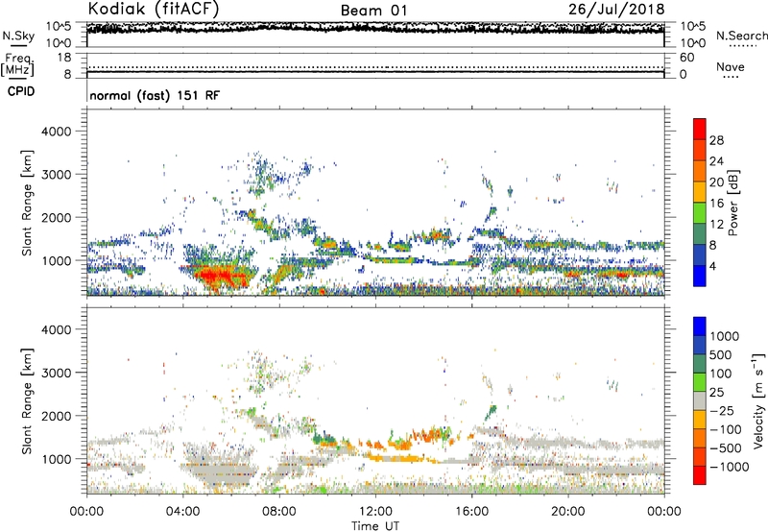768x532 pixels.
Task: Click the 'CPID' label
Action: (21, 91)
